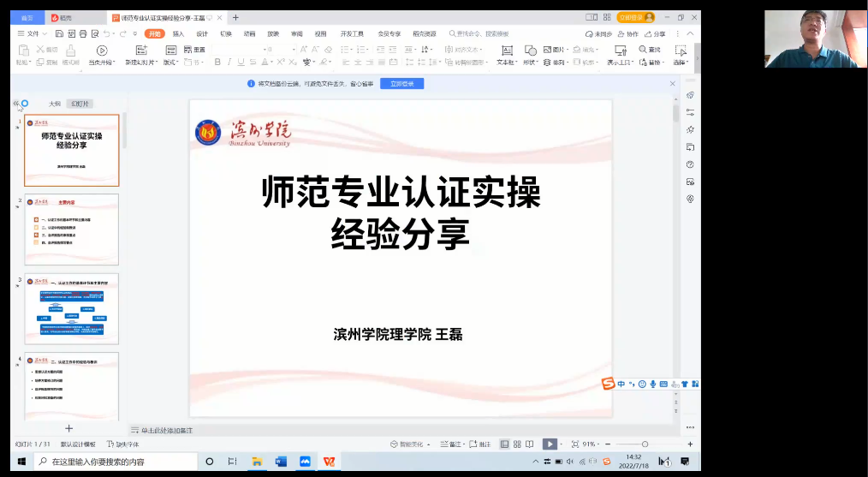Click the Subscript X₂ icon

[x=293, y=62]
